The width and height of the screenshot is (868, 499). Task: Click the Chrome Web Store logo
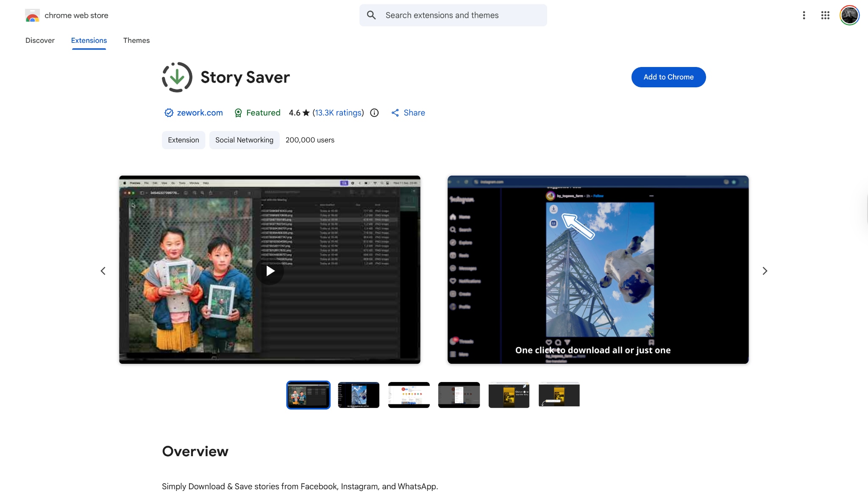32,15
